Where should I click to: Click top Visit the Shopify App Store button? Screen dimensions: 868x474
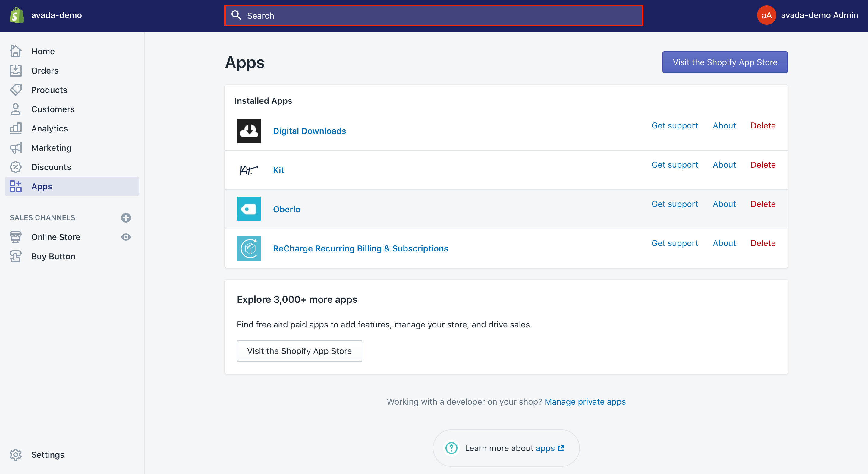(725, 62)
